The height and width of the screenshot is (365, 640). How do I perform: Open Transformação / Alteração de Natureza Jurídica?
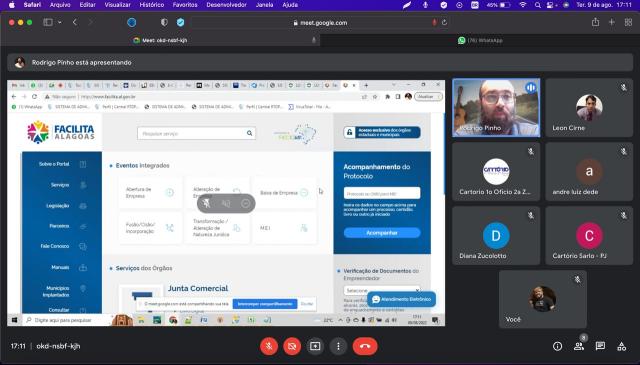(217, 228)
